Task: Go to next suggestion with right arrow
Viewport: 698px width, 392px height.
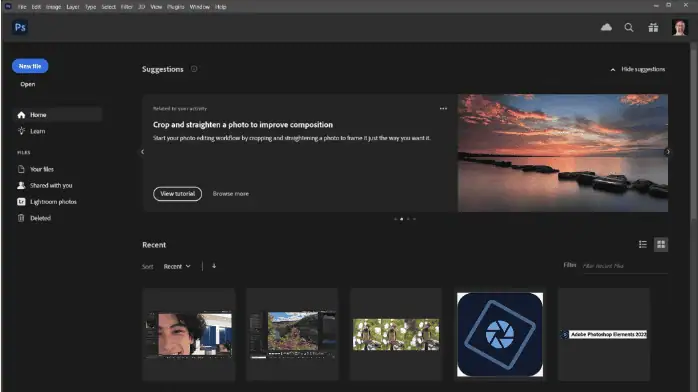Action: coord(667,152)
